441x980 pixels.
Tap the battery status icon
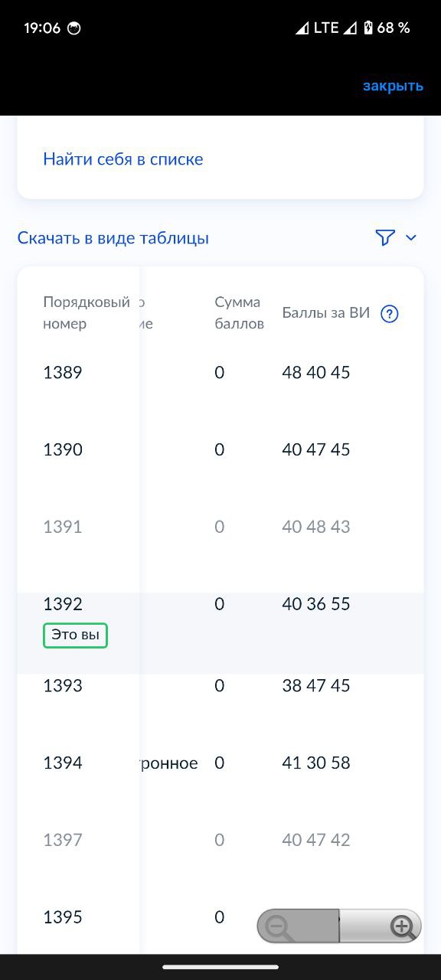point(368,28)
